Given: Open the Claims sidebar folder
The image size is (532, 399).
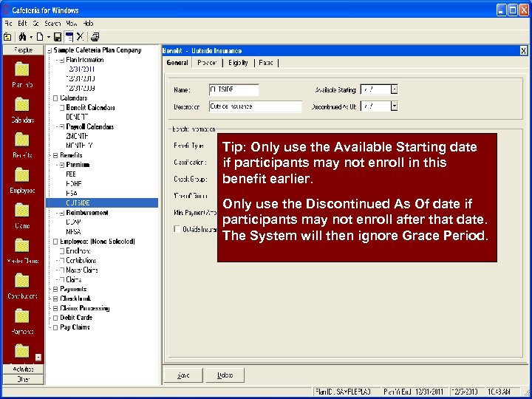Looking at the screenshot, I should pos(22,216).
